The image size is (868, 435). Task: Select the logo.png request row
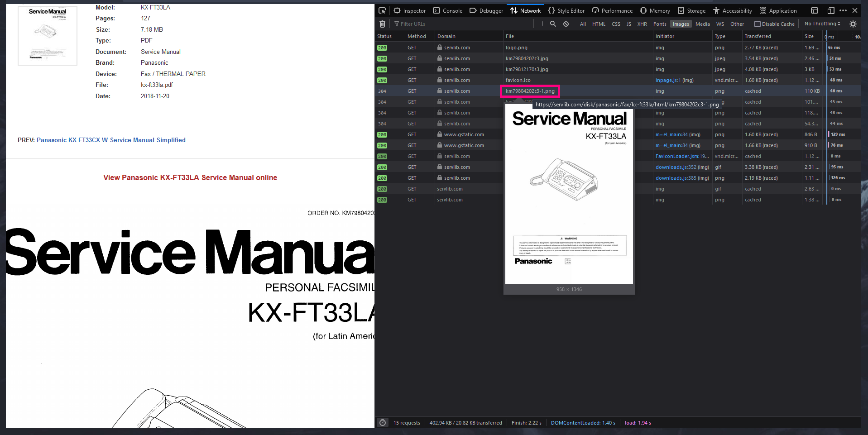(618, 48)
